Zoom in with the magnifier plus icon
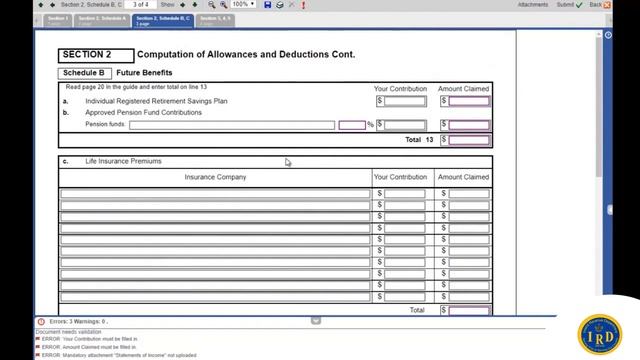Screen dimensions: 640x360 point(224,5)
